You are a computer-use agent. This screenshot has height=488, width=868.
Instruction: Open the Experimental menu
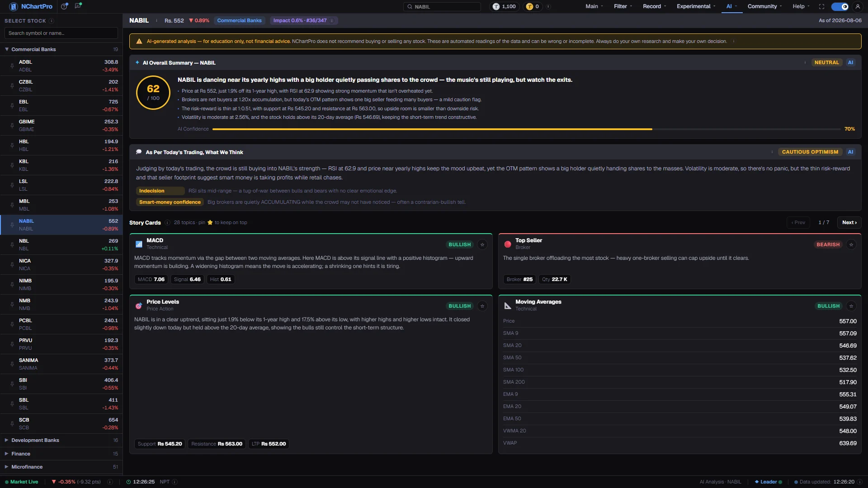(x=696, y=6)
